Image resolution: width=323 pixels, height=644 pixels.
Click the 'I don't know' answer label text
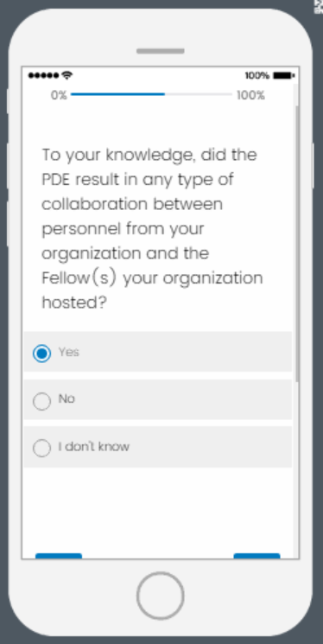93,446
